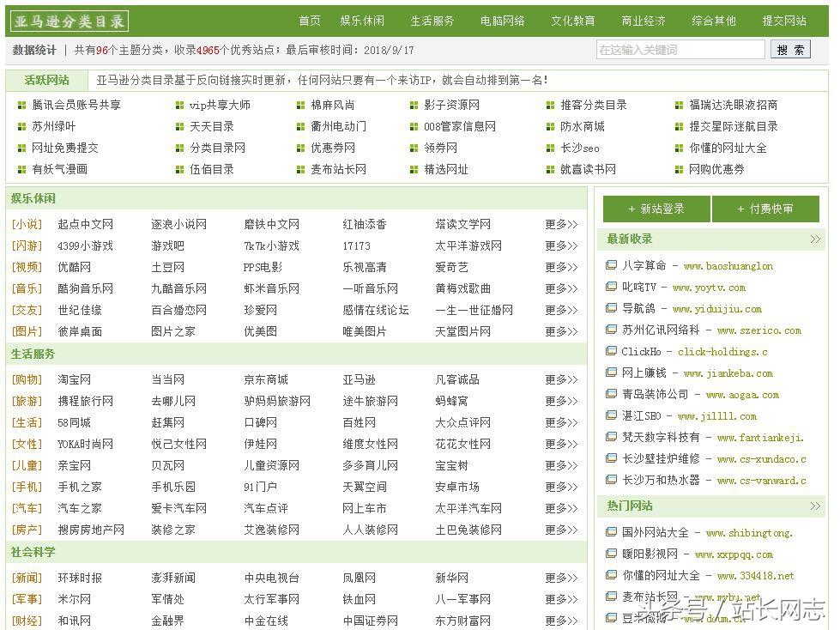Show more sites in the [购物] row

[561, 380]
